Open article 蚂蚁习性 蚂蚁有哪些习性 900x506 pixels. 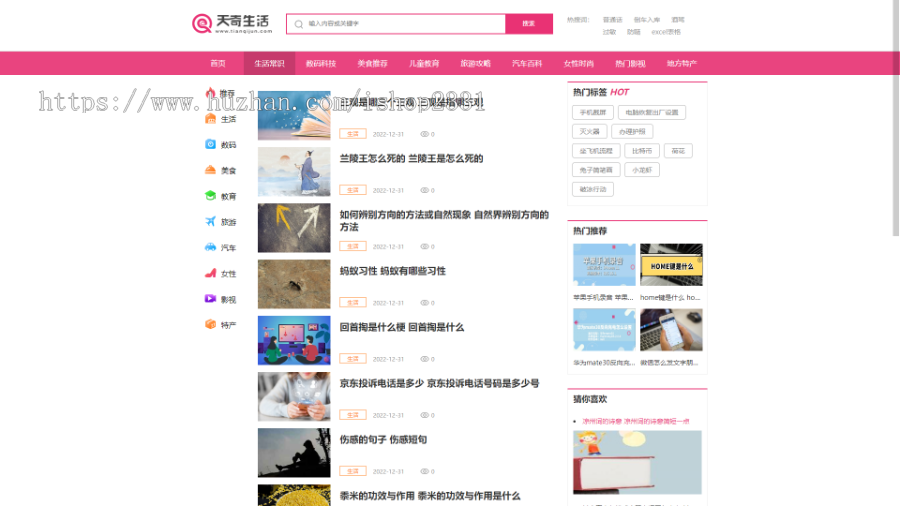coord(393,271)
